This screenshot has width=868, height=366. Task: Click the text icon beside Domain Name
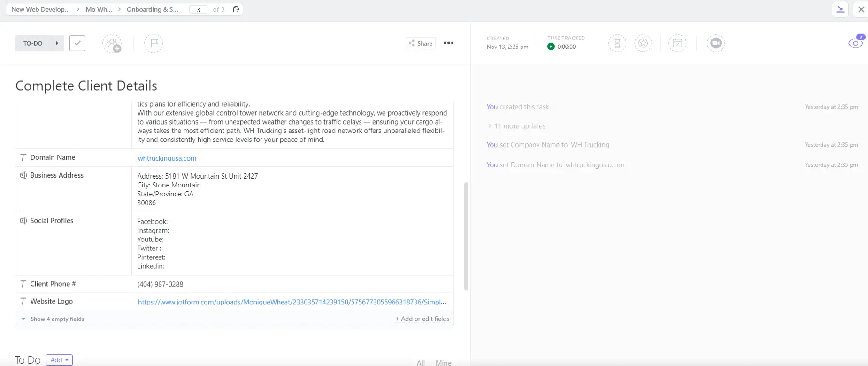(23, 157)
